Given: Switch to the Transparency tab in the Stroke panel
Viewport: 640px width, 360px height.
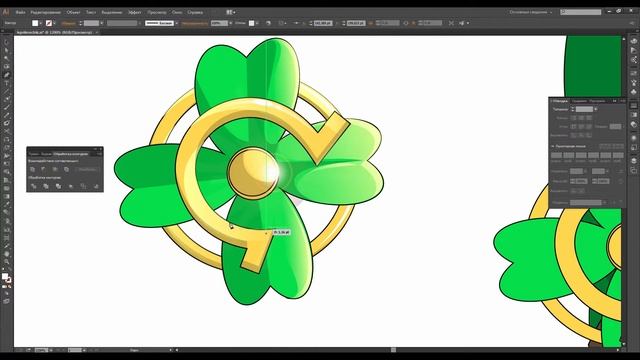Looking at the screenshot, I should [598, 101].
